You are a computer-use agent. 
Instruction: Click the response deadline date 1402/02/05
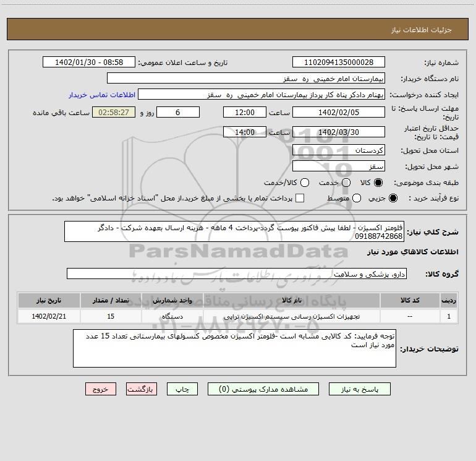(x=339, y=112)
